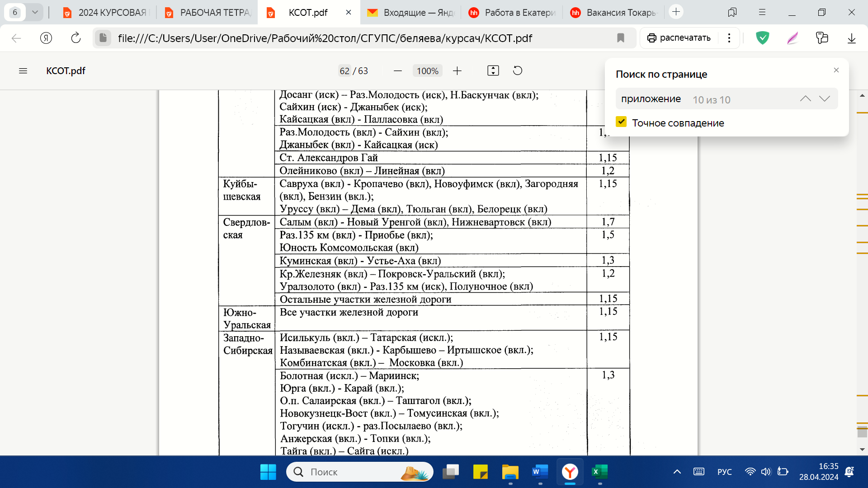Open the tab groups counter showing 6
The image size is (868, 488).
15,12
